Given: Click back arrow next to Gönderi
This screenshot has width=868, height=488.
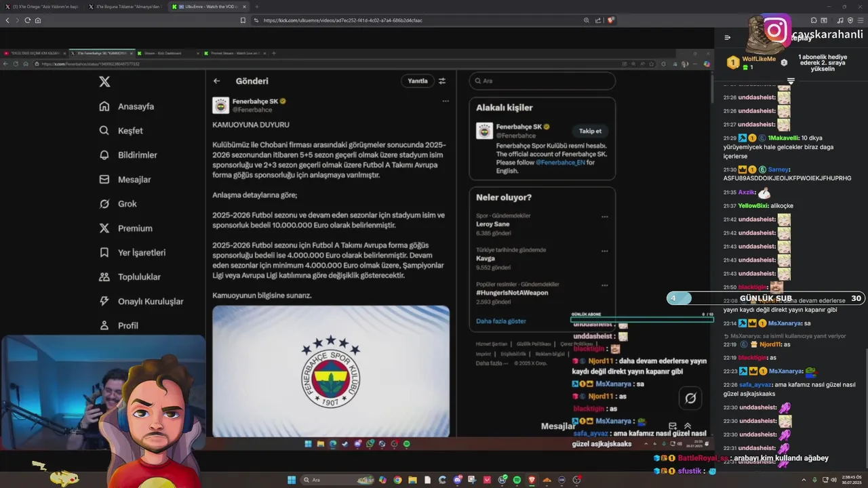Looking at the screenshot, I should click(x=217, y=81).
